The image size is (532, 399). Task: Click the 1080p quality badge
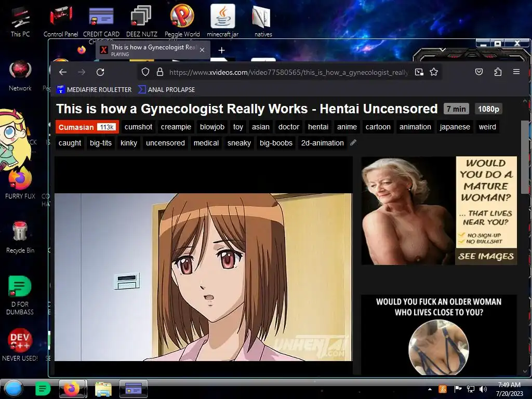pyautogui.click(x=488, y=109)
